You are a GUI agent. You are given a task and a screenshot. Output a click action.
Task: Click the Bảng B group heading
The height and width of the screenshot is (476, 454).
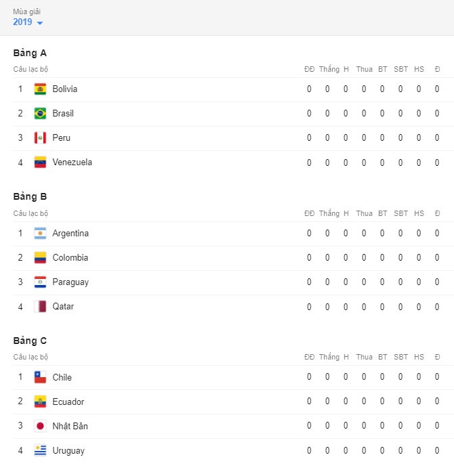[x=30, y=197]
